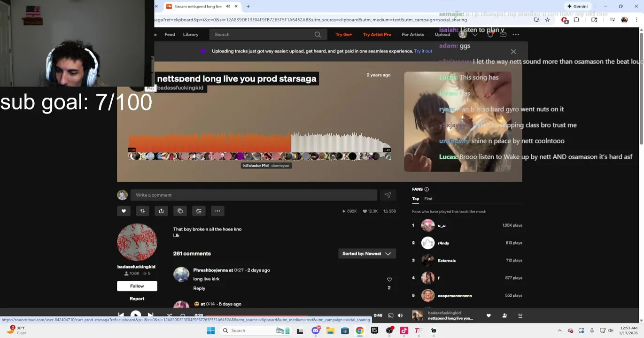Like Phreshboyjenna's comment

pyautogui.click(x=389, y=280)
